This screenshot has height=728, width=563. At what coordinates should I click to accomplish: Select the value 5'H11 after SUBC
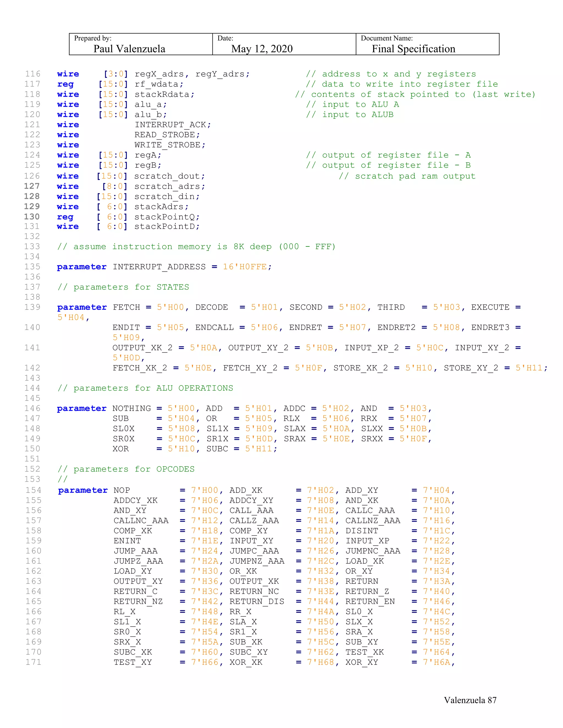click(259, 449)
